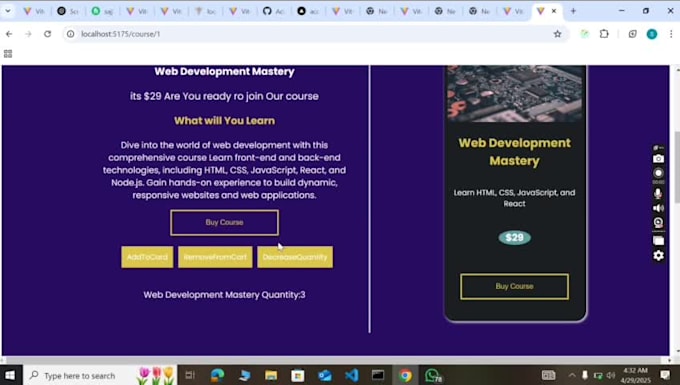Open the side panel icon in toolbar
This screenshot has width=680, height=385.
pyautogui.click(x=632, y=34)
